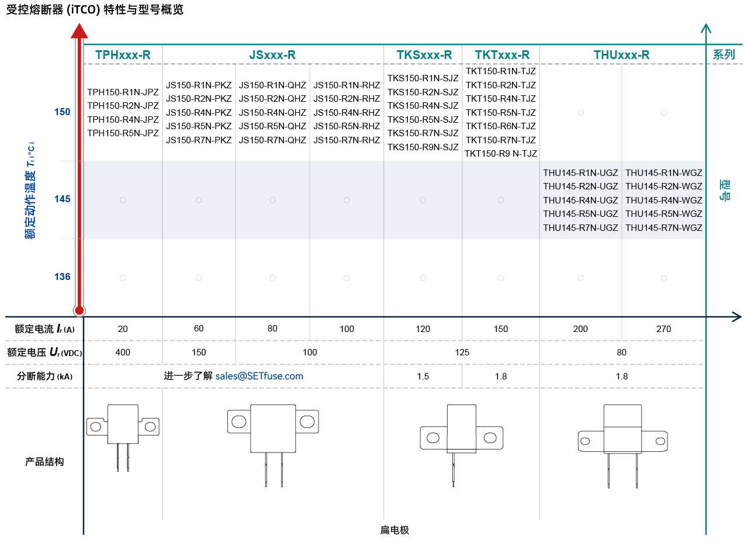The width and height of the screenshot is (748, 560).
Task: Open the TPHxxx-R series header
Action: click(x=123, y=55)
